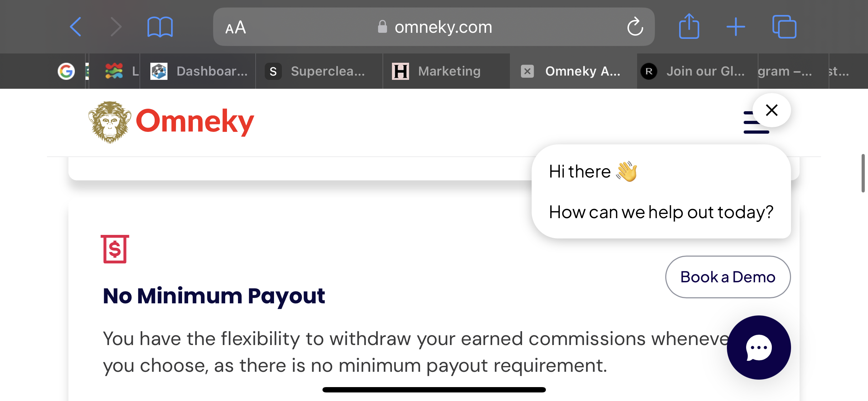
Task: Show all tabs overview icon
Action: 784,27
